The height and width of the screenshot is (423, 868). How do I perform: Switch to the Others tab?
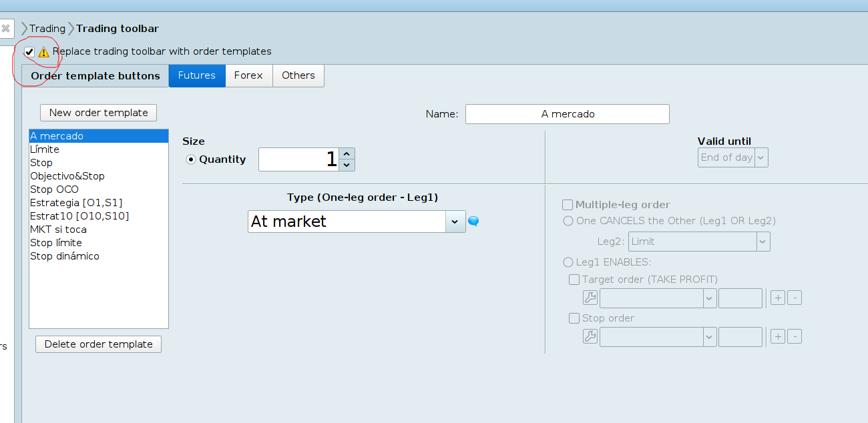298,75
